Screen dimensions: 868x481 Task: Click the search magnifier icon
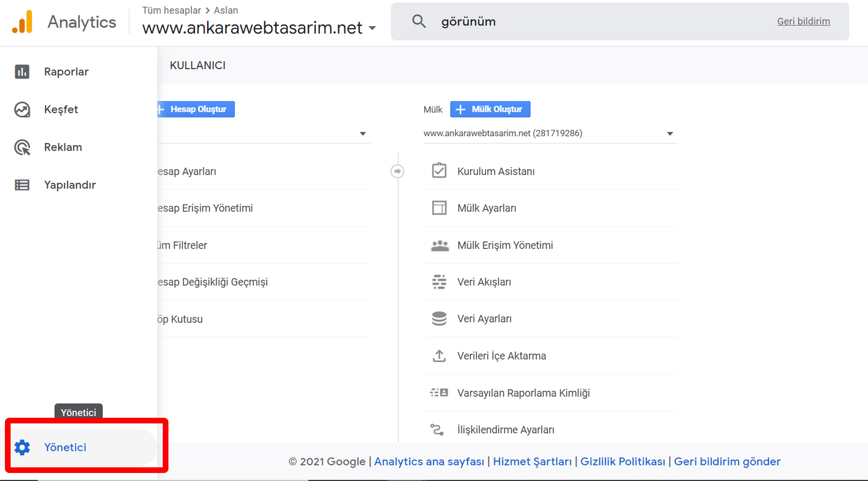tap(419, 21)
